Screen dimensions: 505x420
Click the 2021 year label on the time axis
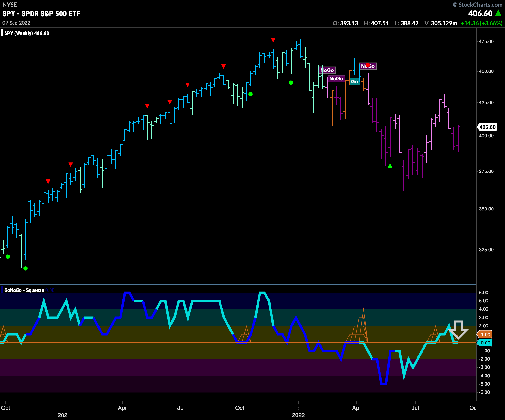click(64, 415)
